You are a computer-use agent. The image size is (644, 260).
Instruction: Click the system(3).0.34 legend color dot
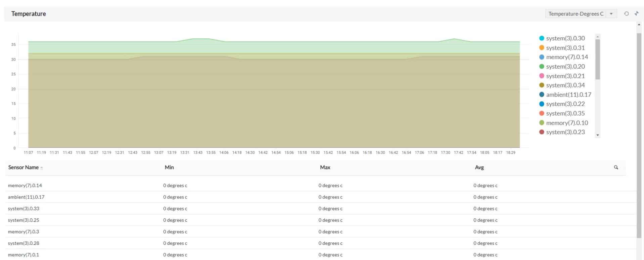tap(542, 85)
